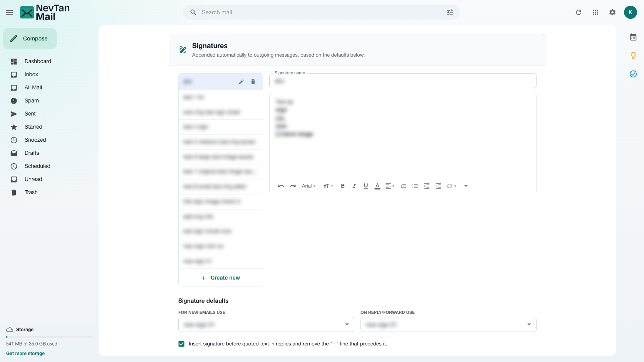Open the calendar side panel icon
This screenshot has height=362, width=644.
pyautogui.click(x=633, y=37)
